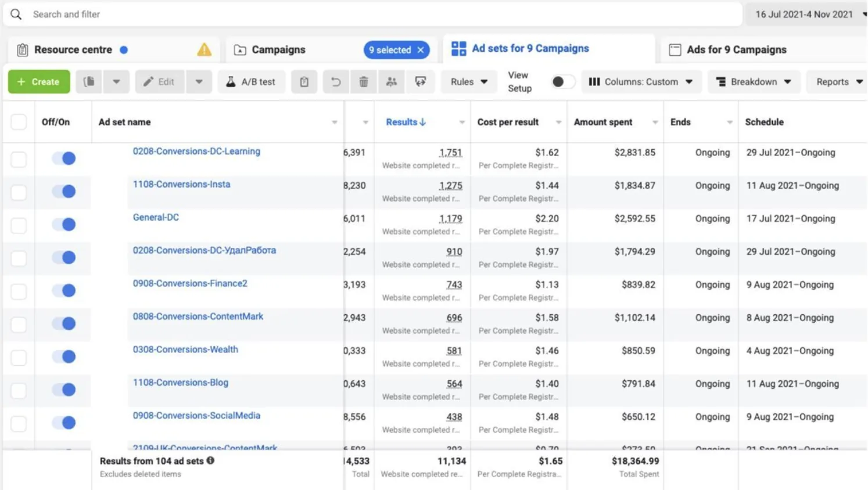868x490 pixels.
Task: Open the 0908-Conversions-Finance2 ad set link
Action: tap(190, 283)
